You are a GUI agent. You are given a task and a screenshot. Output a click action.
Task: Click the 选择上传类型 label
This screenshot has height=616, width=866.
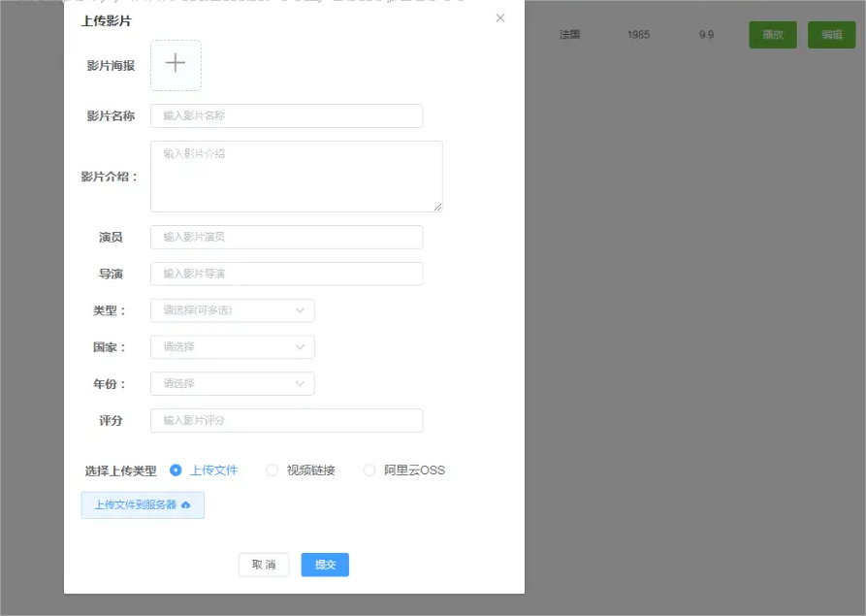tap(120, 470)
